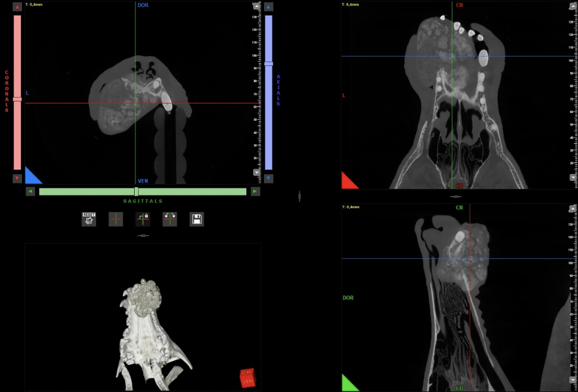
Task: Click the blue triangle in axial view corner
Action: click(32, 176)
